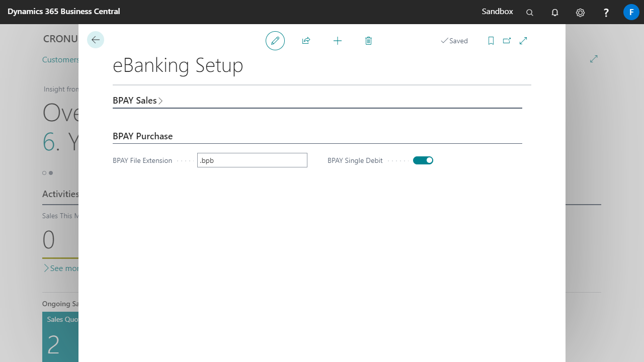Open the Sales Quotes tile behind dialog
Screen dimensions: 644x362
click(60, 337)
